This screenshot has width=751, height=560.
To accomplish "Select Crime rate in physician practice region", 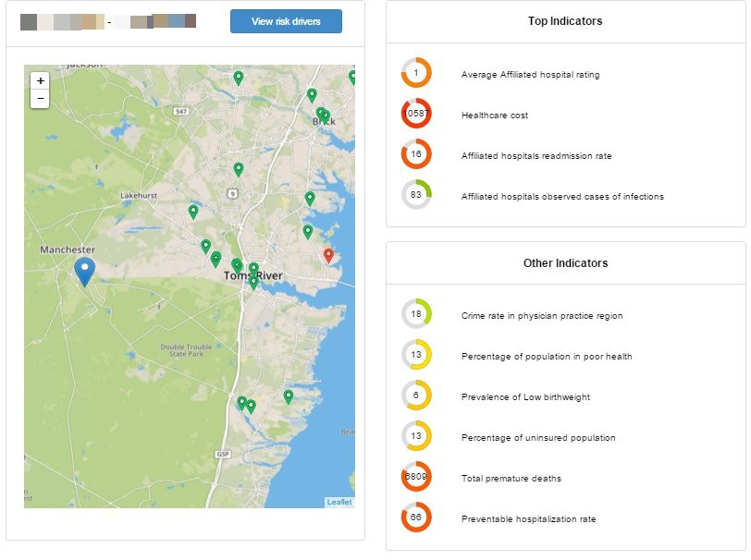I will [x=542, y=316].
